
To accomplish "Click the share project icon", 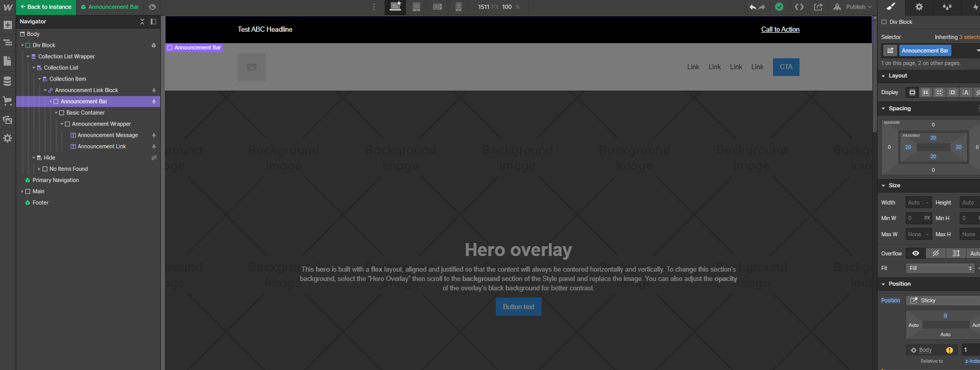I will click(818, 7).
